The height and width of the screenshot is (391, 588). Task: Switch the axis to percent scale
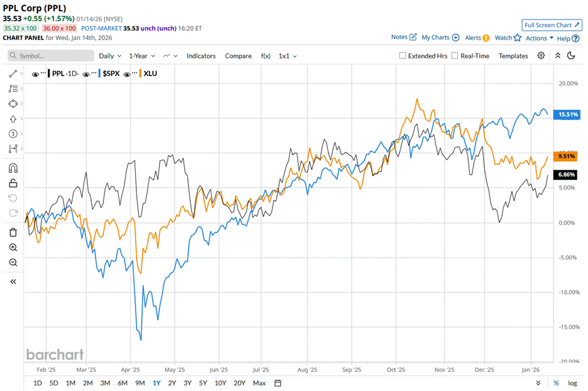[x=556, y=383]
